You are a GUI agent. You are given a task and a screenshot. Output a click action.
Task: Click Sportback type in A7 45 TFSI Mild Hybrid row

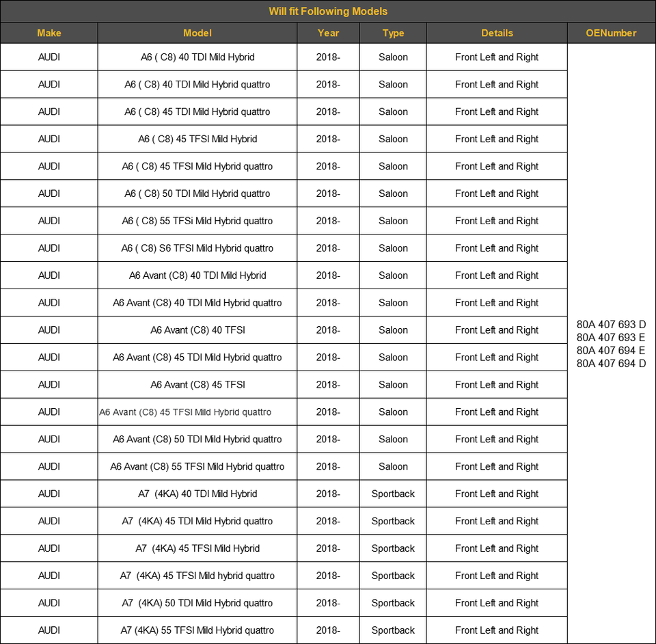393,548
